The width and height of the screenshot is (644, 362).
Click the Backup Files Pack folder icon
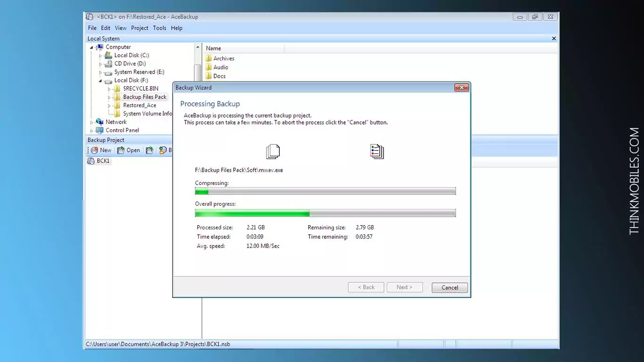coord(117,97)
